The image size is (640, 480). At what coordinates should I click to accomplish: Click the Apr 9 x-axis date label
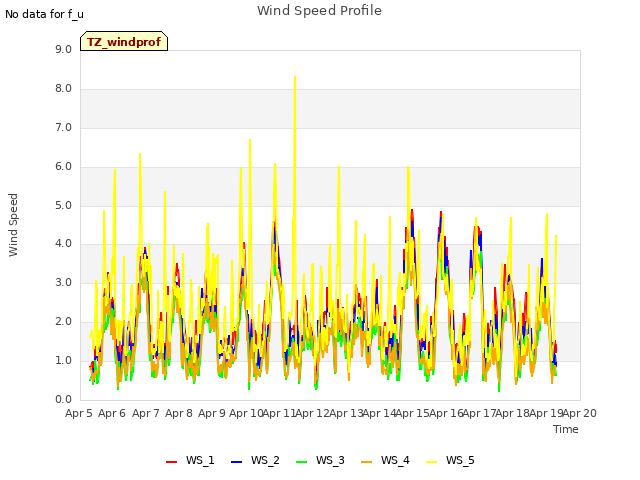tap(212, 413)
